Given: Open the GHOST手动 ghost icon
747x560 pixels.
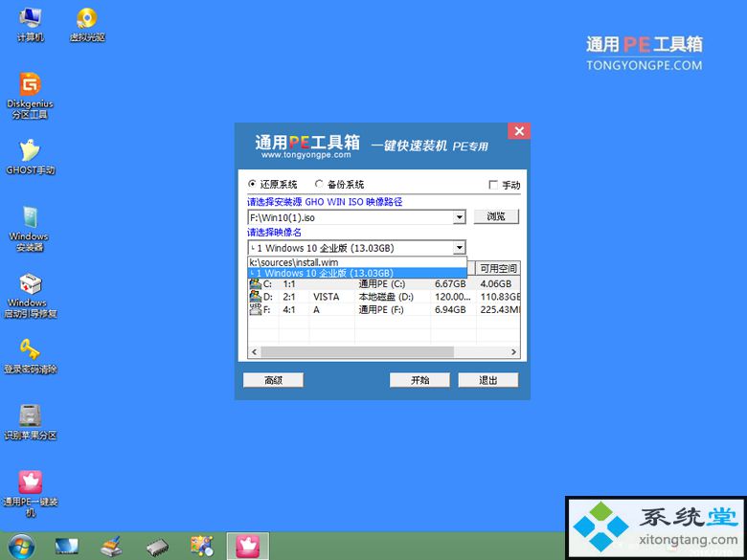Looking at the screenshot, I should tap(30, 157).
